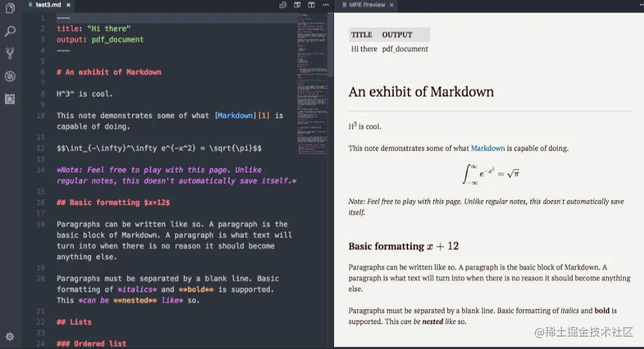Image resolution: width=644 pixels, height=349 pixels.
Task: Open the Settings gear in activity bar
Action: pyautogui.click(x=10, y=337)
